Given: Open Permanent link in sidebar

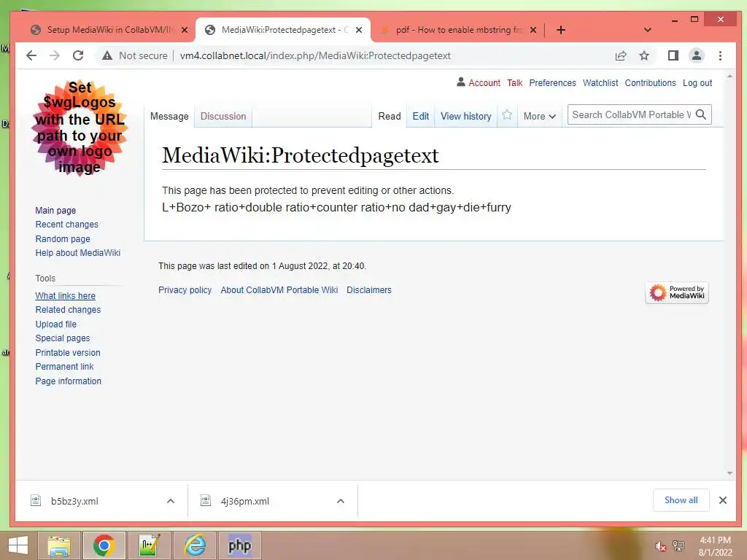Looking at the screenshot, I should click(x=64, y=367).
